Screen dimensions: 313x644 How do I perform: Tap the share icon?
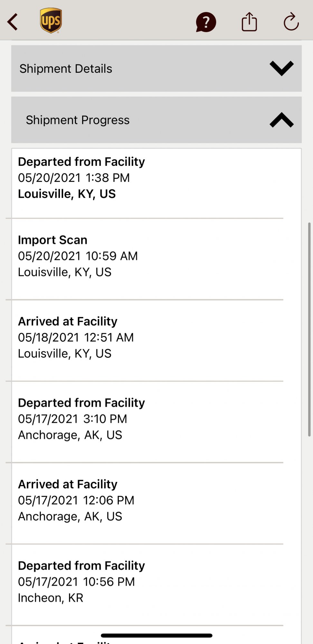click(x=249, y=22)
